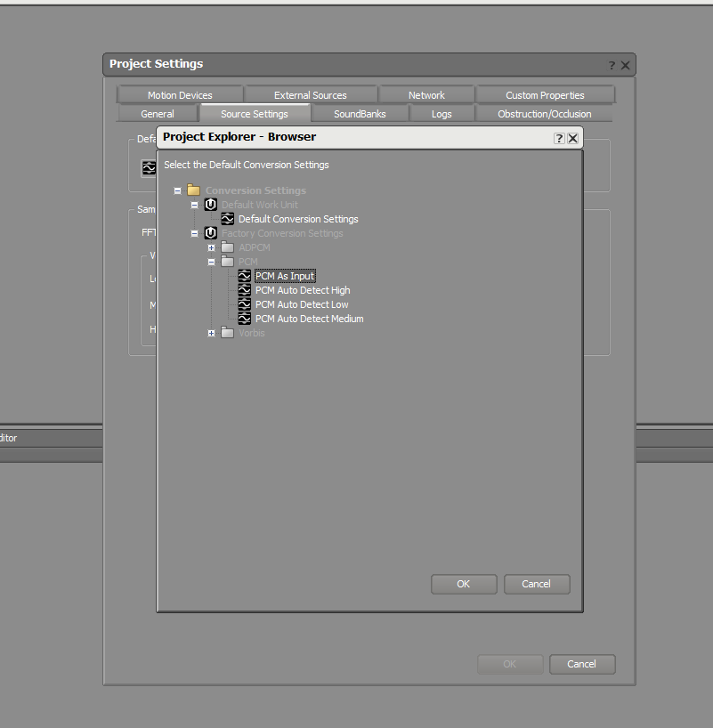The height and width of the screenshot is (728, 713).
Task: Click the Conversion Settings root folder icon
Action: [x=194, y=190]
